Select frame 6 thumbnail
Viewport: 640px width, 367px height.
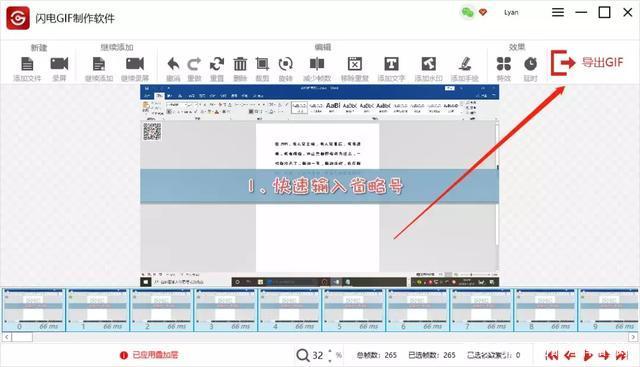418,310
